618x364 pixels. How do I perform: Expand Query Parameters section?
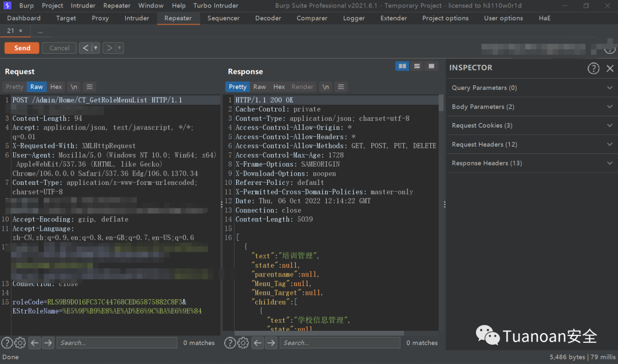point(532,88)
